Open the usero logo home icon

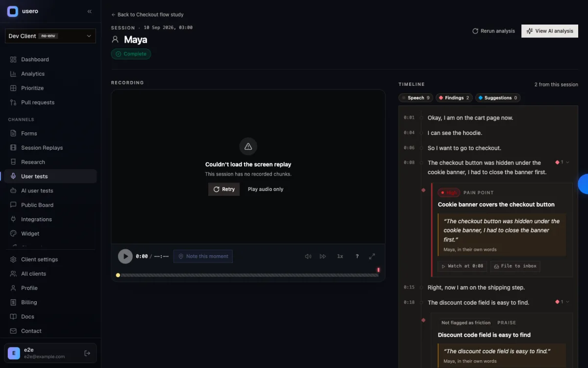click(x=13, y=11)
